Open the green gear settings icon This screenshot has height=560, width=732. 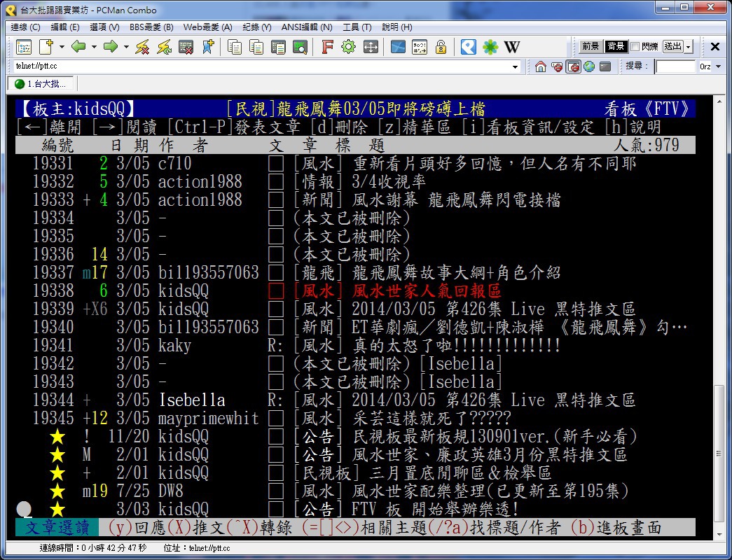(x=349, y=47)
